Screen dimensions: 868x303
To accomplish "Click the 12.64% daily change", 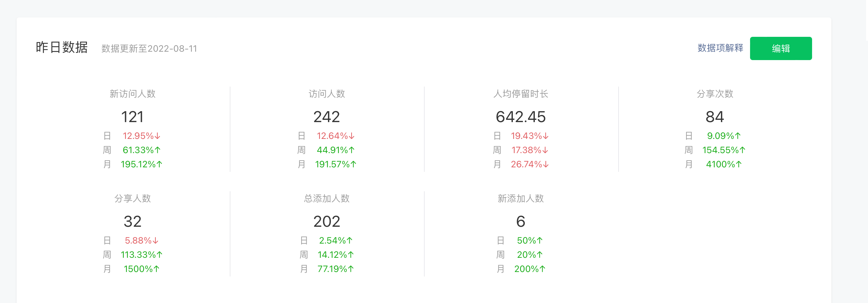I will pyautogui.click(x=336, y=136).
